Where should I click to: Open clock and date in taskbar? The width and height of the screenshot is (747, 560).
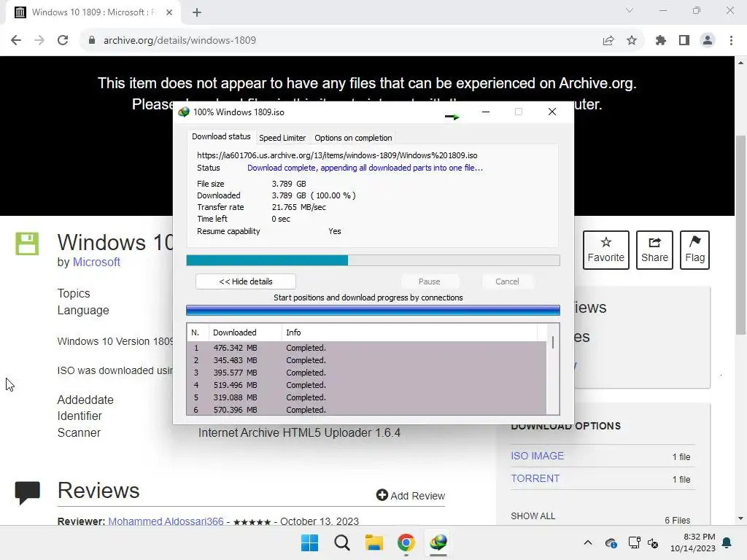pyautogui.click(x=693, y=542)
